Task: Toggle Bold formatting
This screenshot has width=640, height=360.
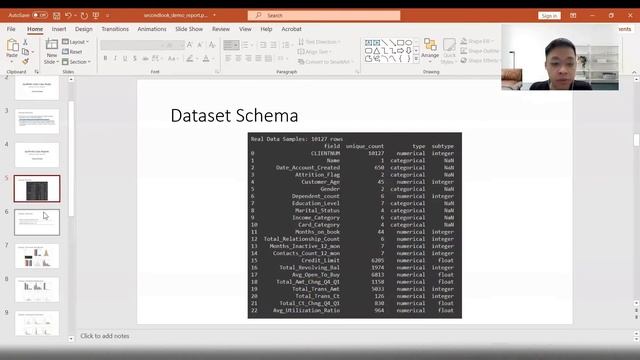Action: point(105,59)
